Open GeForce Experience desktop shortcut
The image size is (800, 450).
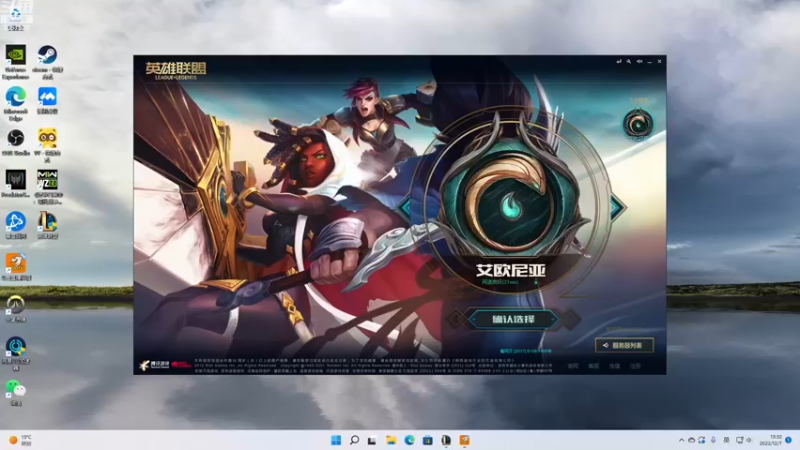click(x=16, y=62)
